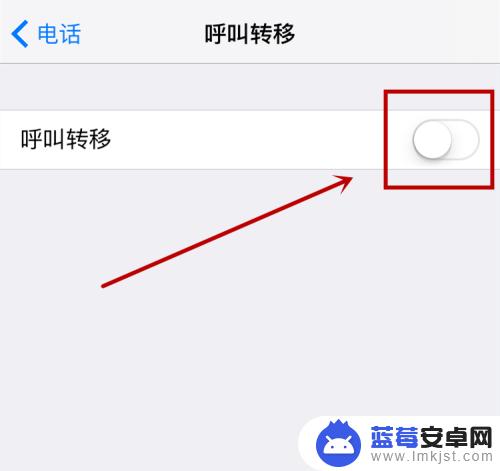Select the 呼叫转移 row label
This screenshot has height=471, width=500.
click(x=66, y=139)
